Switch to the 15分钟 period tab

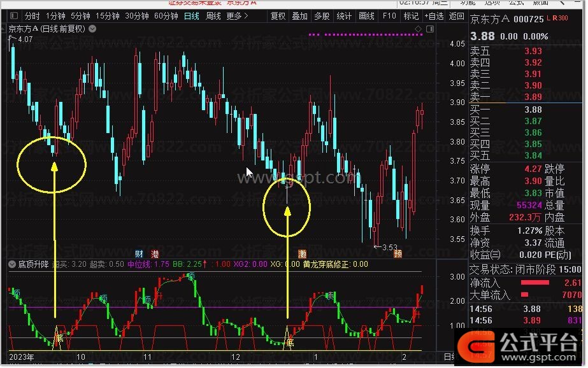tap(107, 16)
